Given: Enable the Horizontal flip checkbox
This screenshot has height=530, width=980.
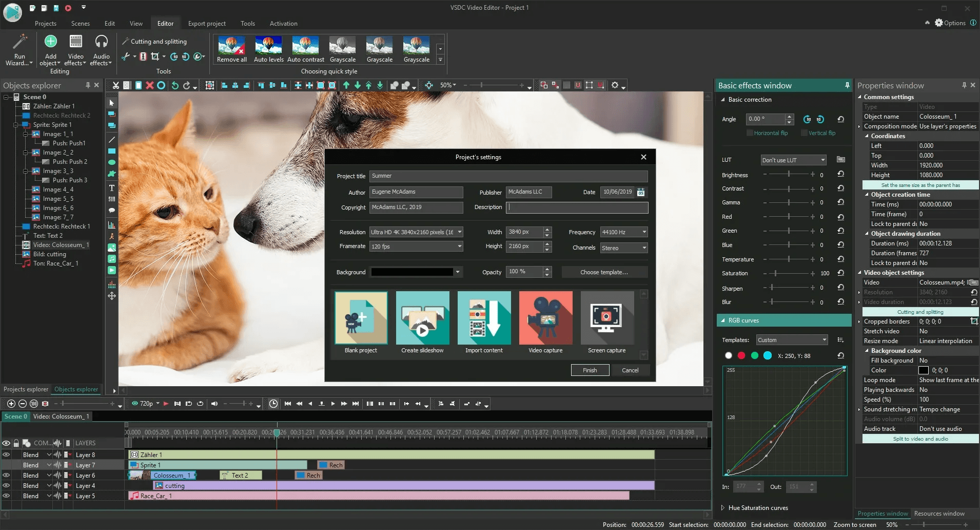Looking at the screenshot, I should 750,133.
